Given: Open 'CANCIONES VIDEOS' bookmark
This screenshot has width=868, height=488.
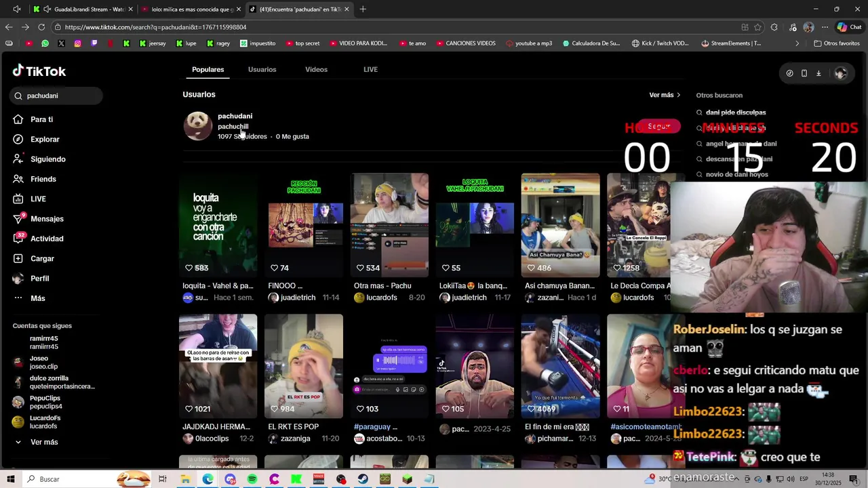Looking at the screenshot, I should click(x=465, y=43).
